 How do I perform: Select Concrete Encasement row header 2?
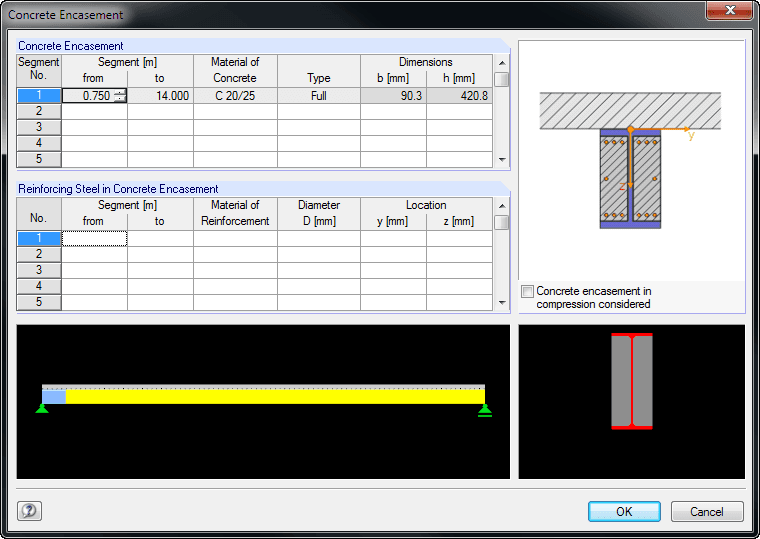[39, 111]
